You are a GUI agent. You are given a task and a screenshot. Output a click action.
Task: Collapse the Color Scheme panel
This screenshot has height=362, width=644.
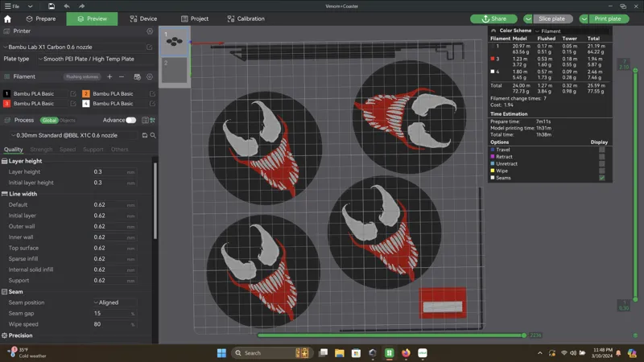click(493, 31)
